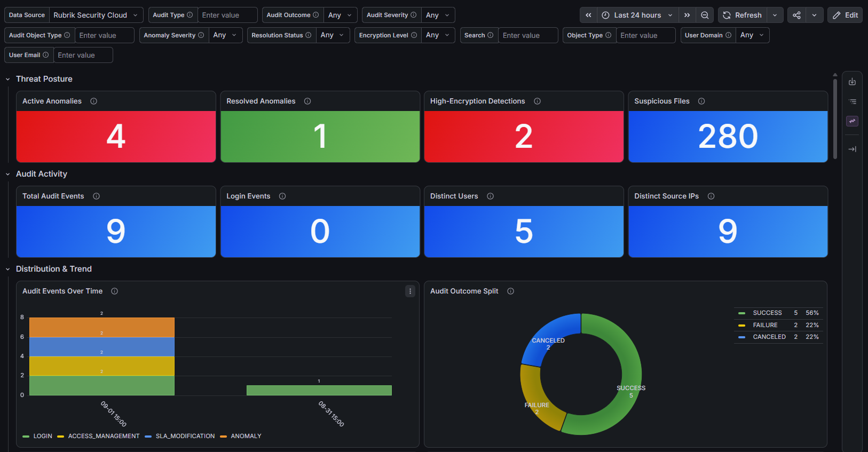Open the User Domain Any dropdown
Screen dimensions: 868x452
pos(752,35)
